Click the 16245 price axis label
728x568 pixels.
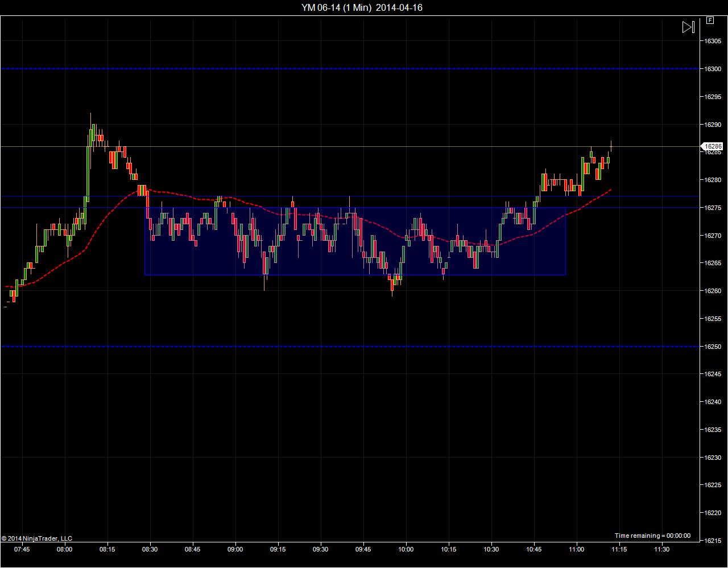pyautogui.click(x=713, y=374)
